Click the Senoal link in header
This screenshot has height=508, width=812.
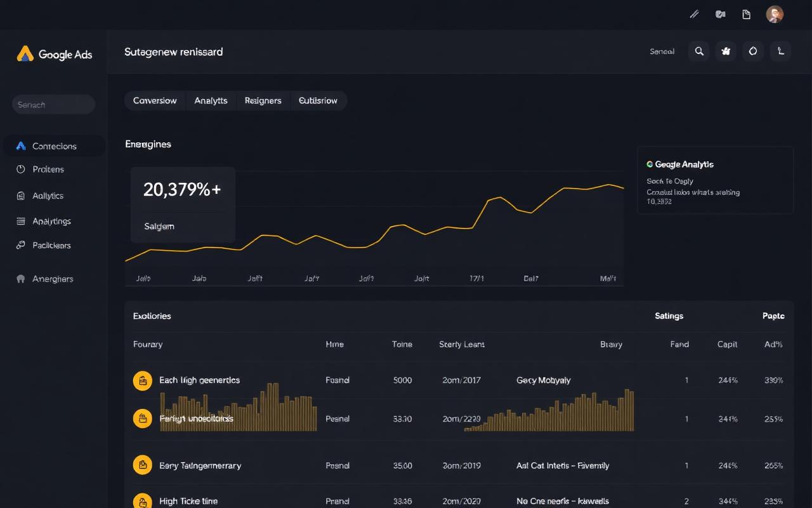pos(662,51)
